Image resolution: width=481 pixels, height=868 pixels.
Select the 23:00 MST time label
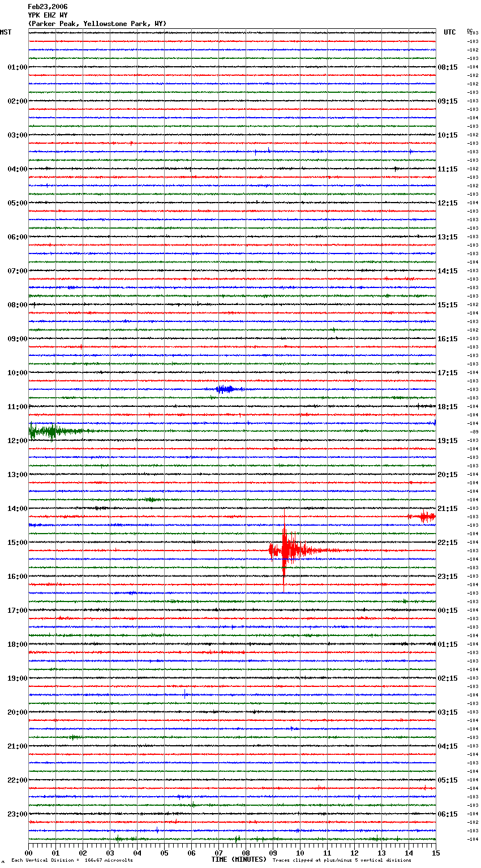(x=17, y=814)
